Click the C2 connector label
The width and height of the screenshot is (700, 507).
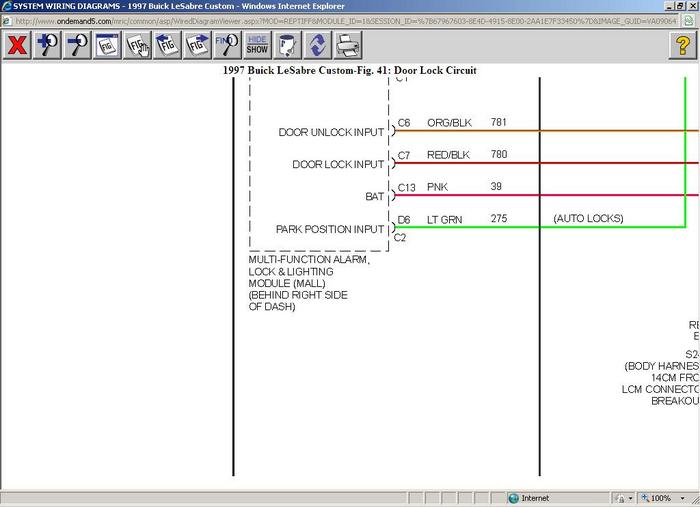tap(400, 237)
